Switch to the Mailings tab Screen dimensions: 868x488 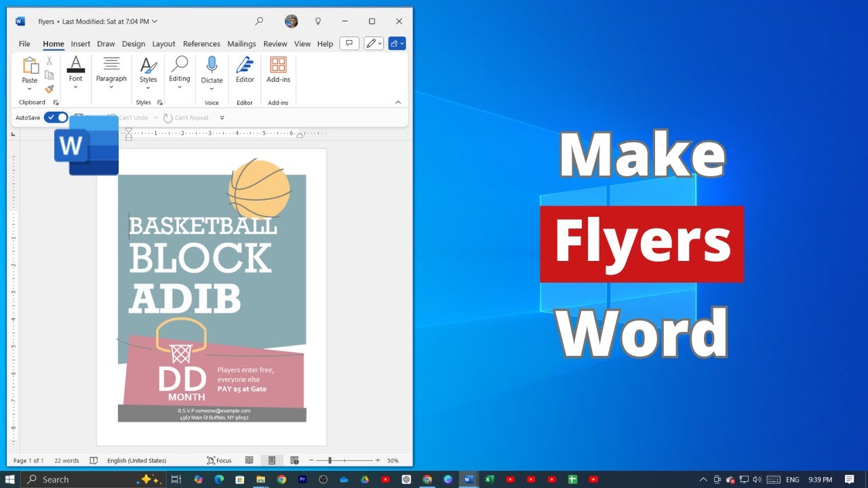pyautogui.click(x=241, y=43)
